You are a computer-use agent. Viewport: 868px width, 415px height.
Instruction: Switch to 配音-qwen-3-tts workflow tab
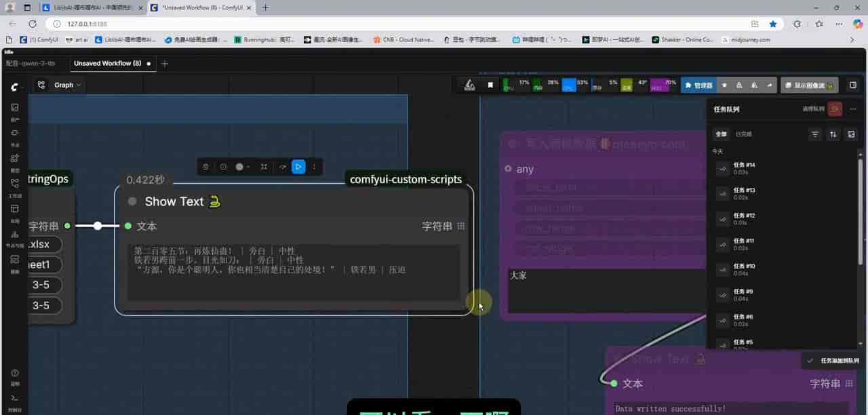(x=31, y=63)
